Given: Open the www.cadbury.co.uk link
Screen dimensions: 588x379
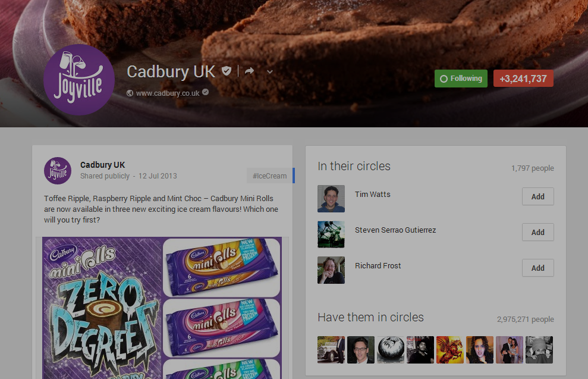Looking at the screenshot, I should point(169,93).
